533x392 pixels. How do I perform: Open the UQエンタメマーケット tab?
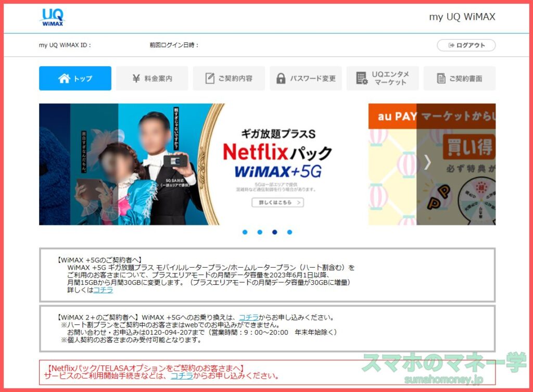[x=383, y=78]
